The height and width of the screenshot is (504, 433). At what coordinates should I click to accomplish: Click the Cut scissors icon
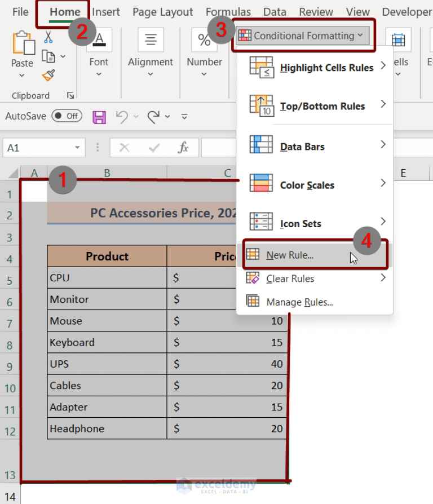[48, 37]
